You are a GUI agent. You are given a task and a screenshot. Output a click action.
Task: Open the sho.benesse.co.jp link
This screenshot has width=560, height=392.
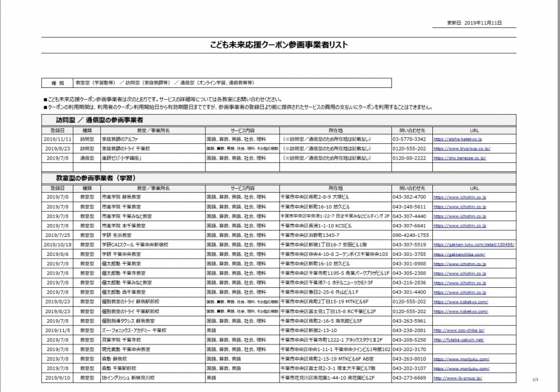[x=460, y=158]
